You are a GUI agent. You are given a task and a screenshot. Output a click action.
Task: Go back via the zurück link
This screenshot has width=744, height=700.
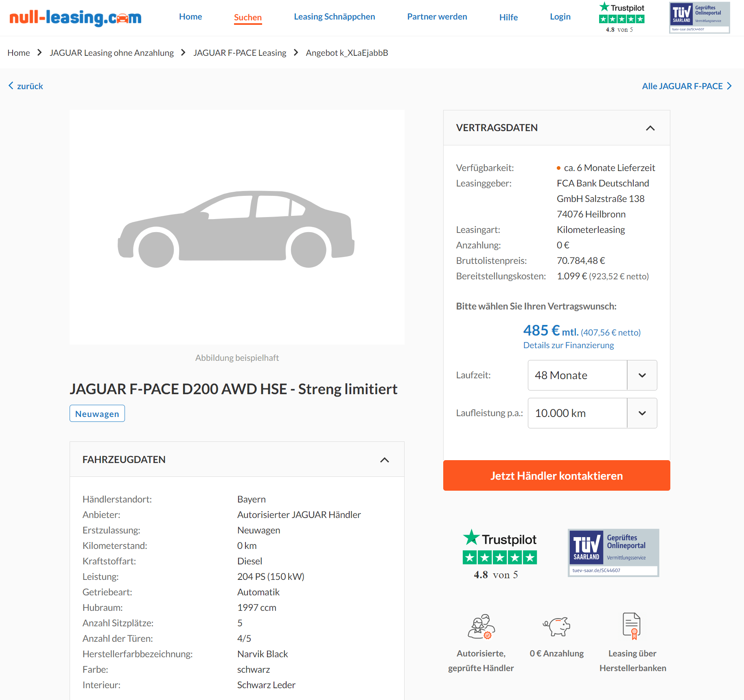coord(30,86)
